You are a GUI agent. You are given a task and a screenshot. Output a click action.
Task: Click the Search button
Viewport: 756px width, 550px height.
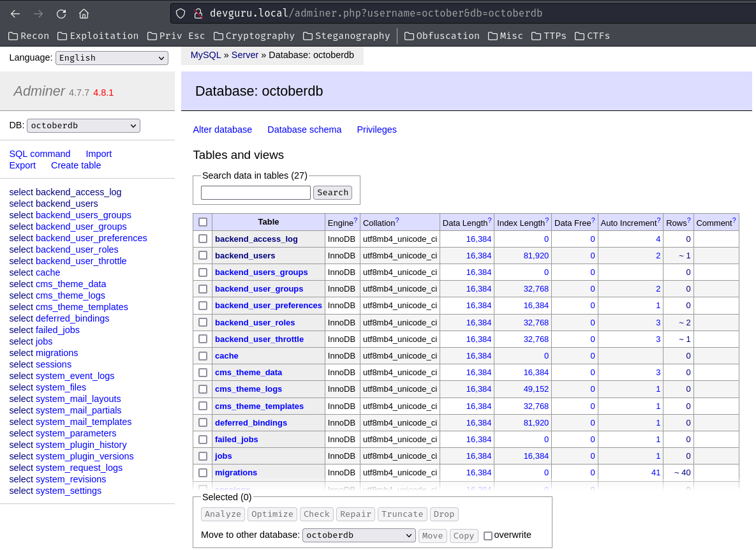point(332,192)
